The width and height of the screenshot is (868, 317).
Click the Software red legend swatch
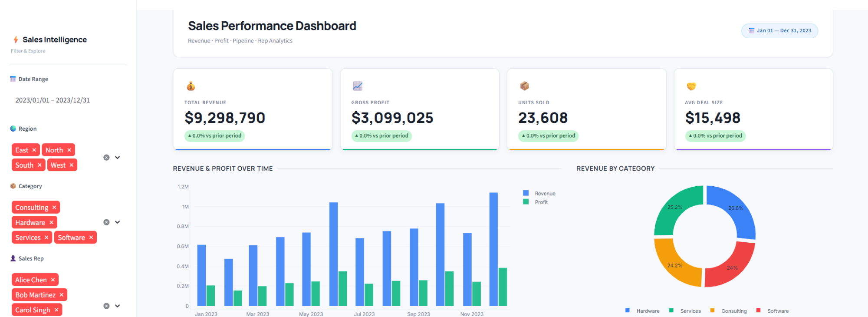click(759, 310)
